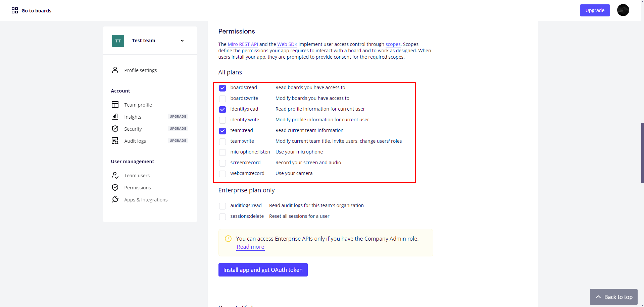The image size is (644, 307).
Task: Expand the Test team dropdown arrow
Action: pyautogui.click(x=182, y=41)
